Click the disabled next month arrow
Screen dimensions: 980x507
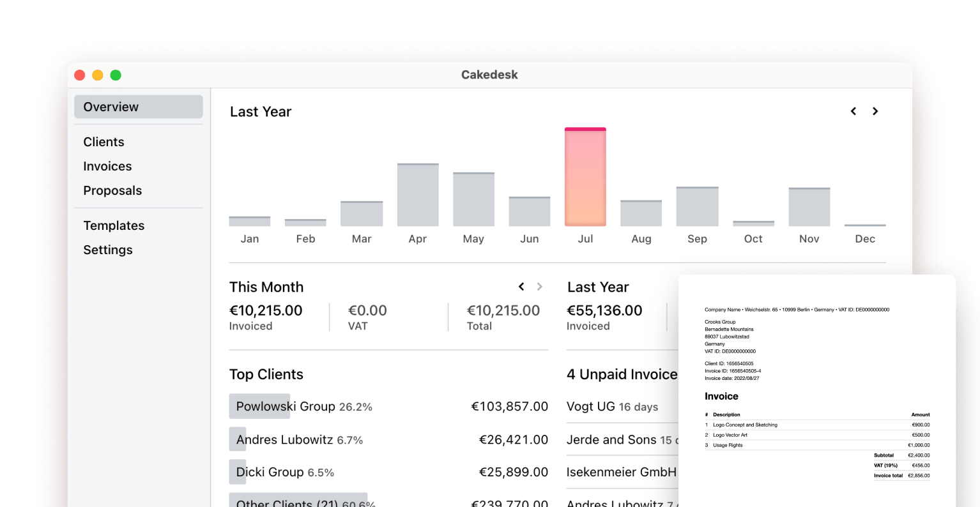point(540,287)
